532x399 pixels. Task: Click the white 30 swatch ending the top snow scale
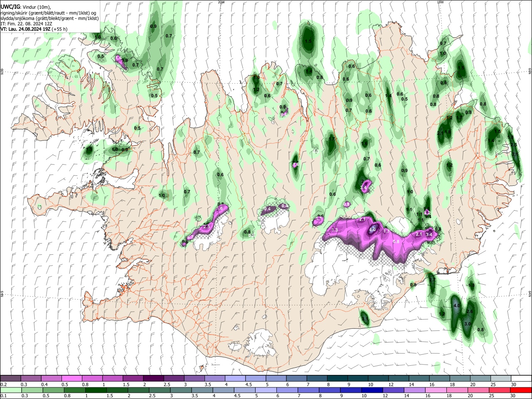click(521, 379)
